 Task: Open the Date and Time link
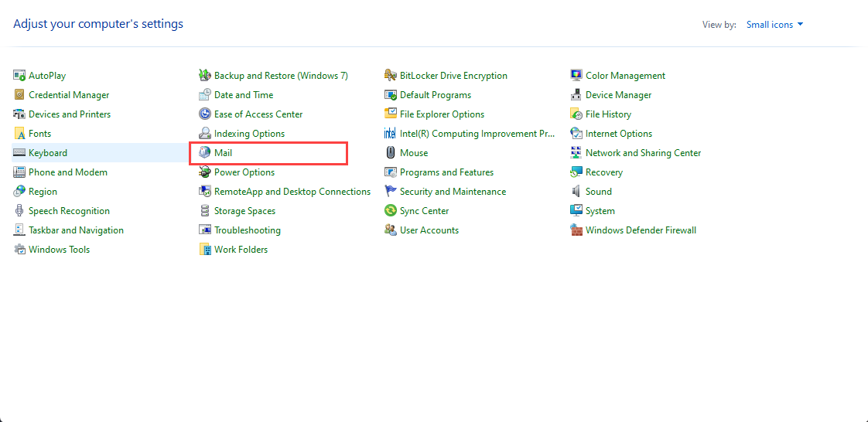tap(244, 95)
